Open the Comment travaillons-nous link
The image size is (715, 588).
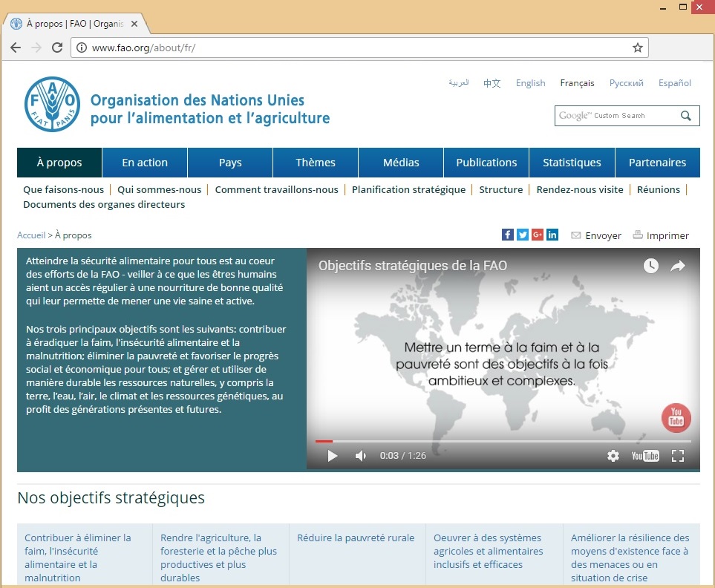tap(276, 189)
